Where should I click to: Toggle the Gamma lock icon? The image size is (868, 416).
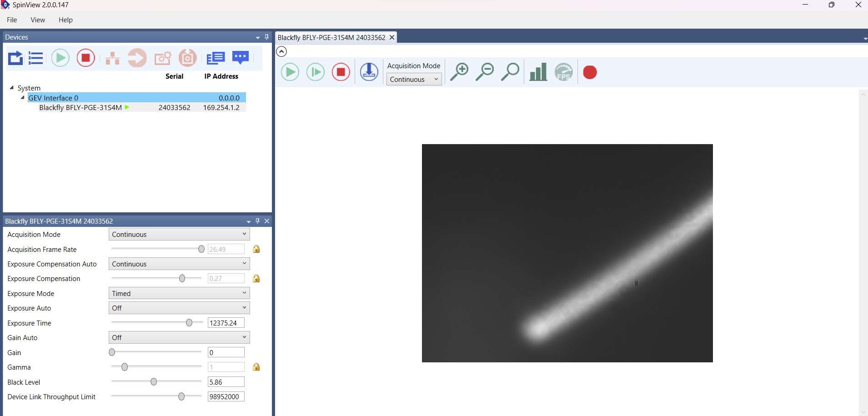tap(256, 367)
